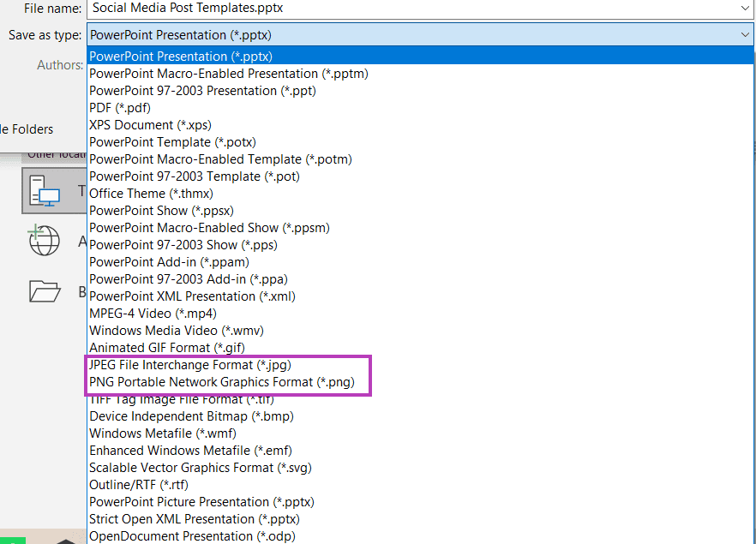Image resolution: width=756 pixels, height=544 pixels.
Task: Click the Browse folder icon
Action: (x=45, y=291)
